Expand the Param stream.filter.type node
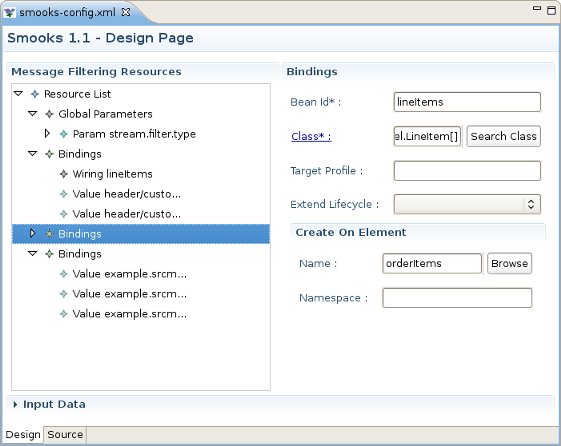The height and width of the screenshot is (446, 561). click(x=47, y=134)
